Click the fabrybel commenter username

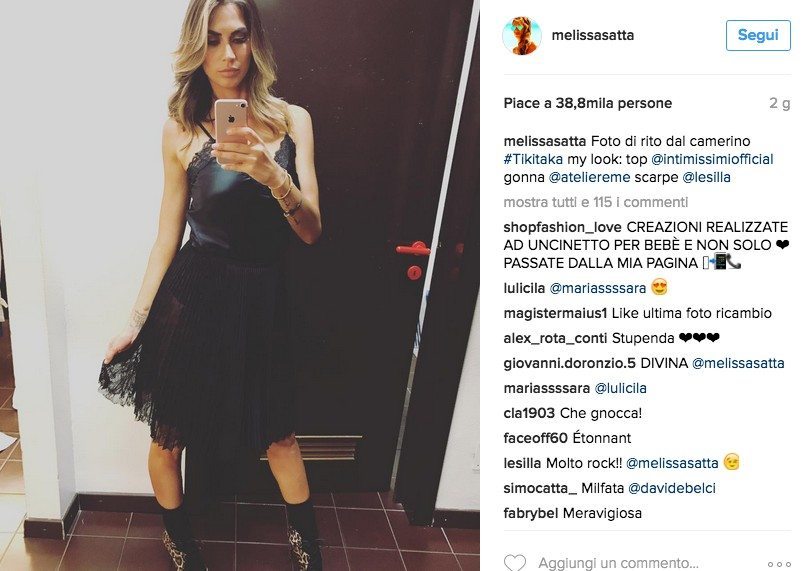tap(531, 513)
